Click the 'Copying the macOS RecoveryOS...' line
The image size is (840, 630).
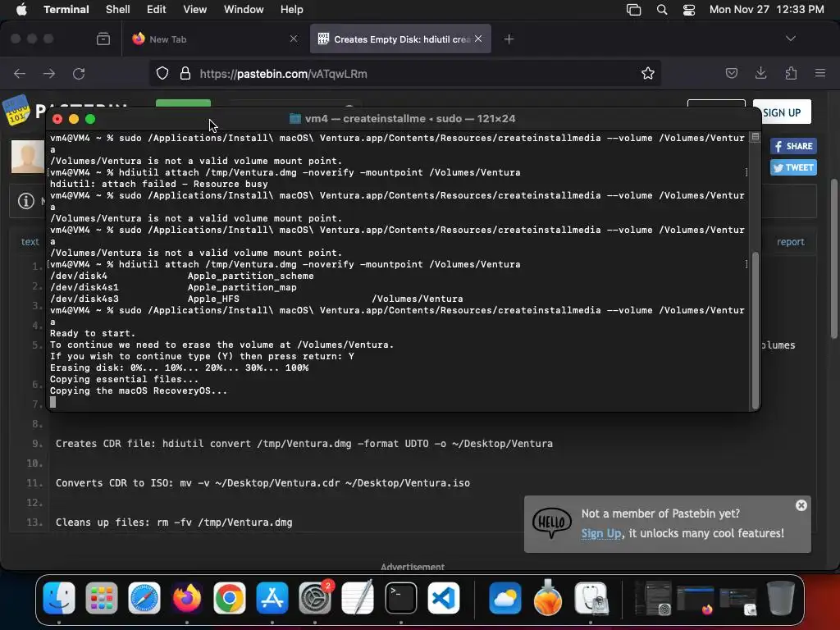tap(139, 390)
